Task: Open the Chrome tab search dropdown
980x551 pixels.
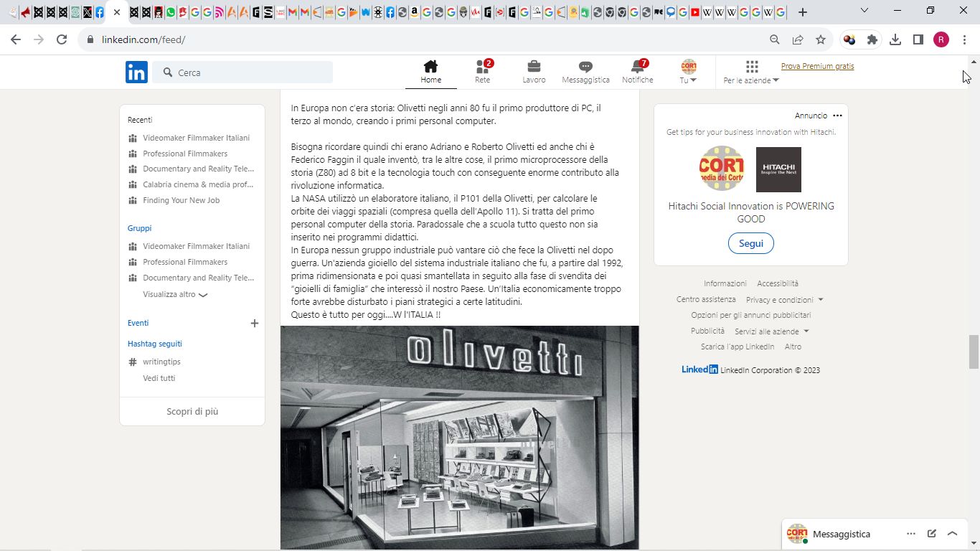Action: (x=864, y=11)
